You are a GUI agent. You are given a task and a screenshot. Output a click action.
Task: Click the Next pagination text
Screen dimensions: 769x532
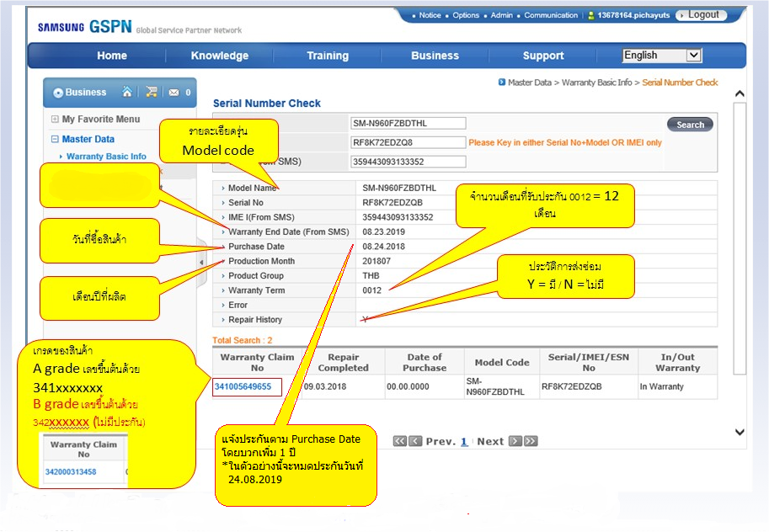(490, 441)
